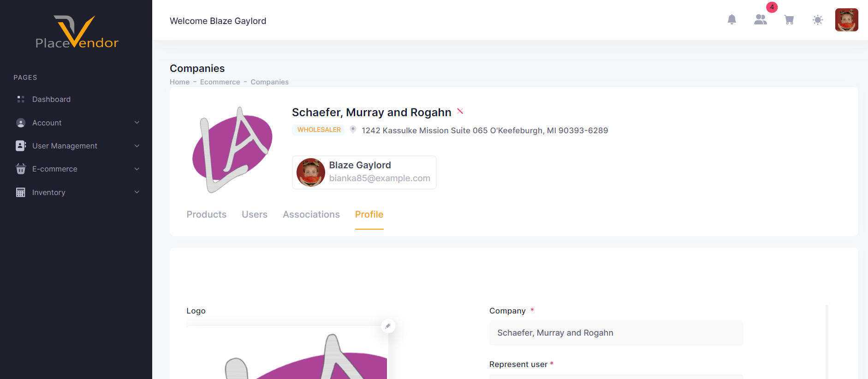Open the Associations tab
The image size is (868, 379).
click(x=311, y=214)
